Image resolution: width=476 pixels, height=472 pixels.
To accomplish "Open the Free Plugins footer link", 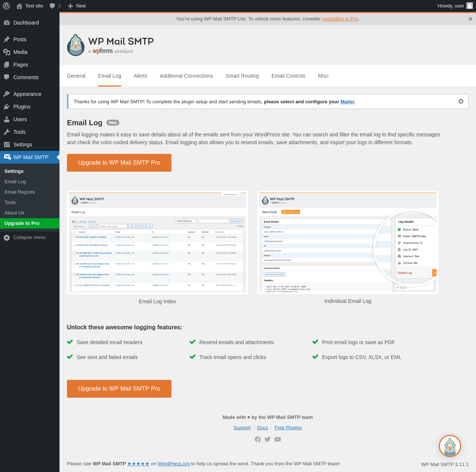I will click(288, 428).
